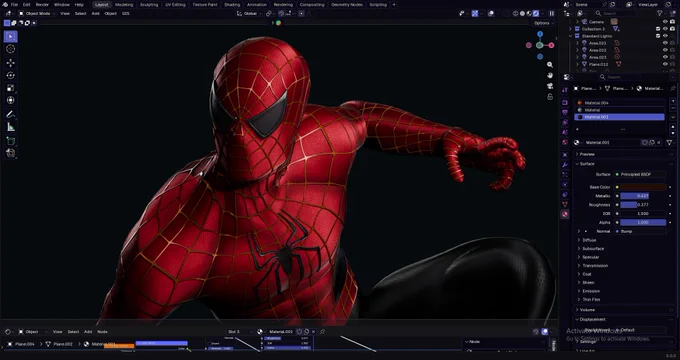Open the Object Mode dropdown
Screen dimensions: 680x360
click(37, 13)
